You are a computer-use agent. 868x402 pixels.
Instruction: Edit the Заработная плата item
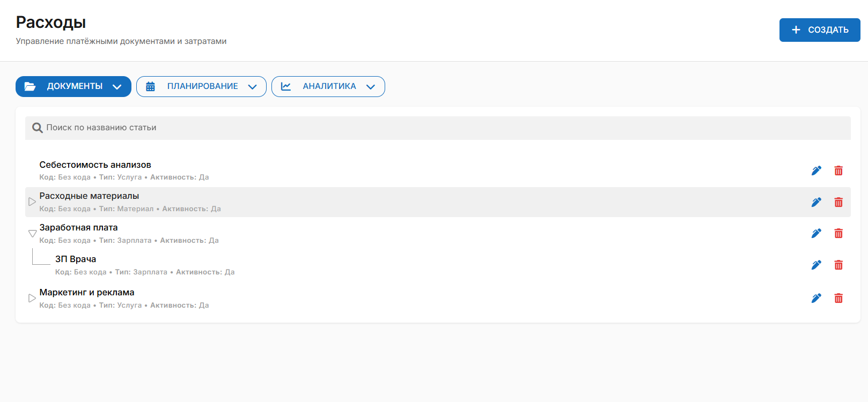(x=816, y=233)
